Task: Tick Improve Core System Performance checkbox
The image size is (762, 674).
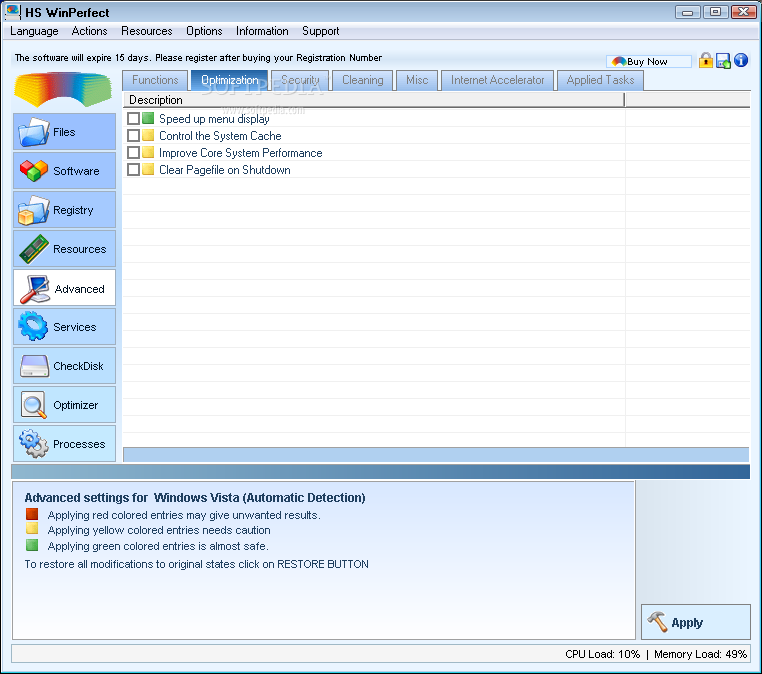Action: pyautogui.click(x=133, y=152)
